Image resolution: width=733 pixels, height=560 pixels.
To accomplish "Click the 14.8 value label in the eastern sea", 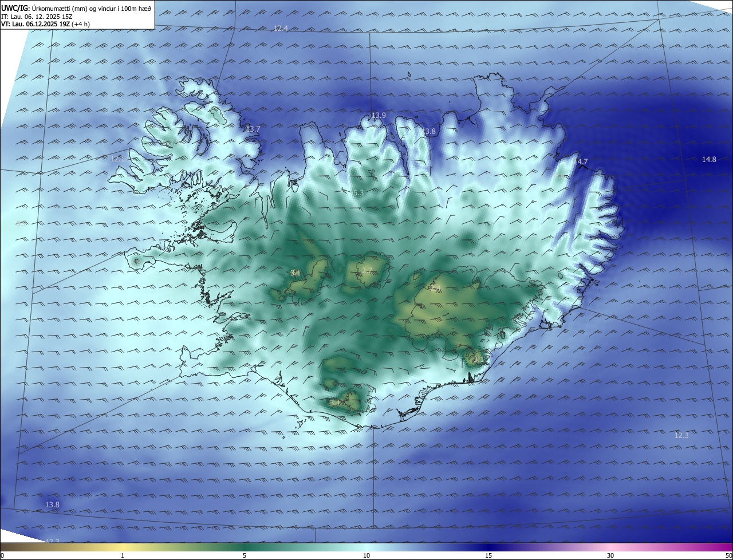I will click(709, 160).
